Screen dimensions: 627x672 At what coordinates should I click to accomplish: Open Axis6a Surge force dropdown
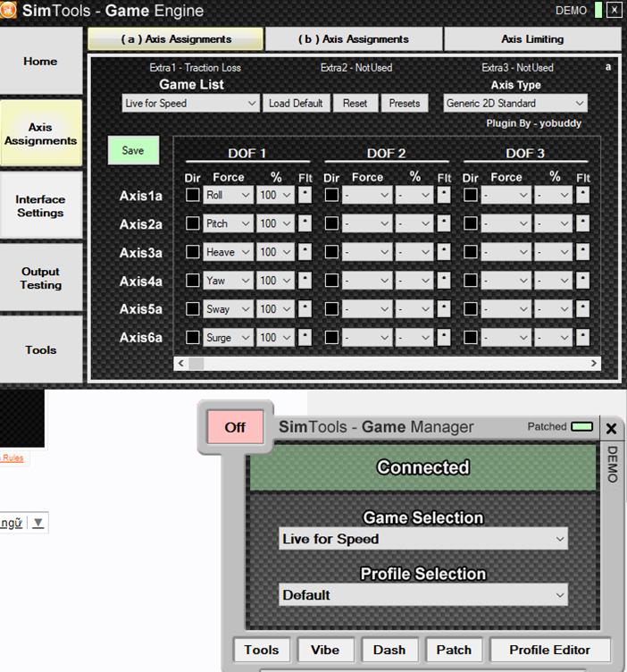[228, 337]
